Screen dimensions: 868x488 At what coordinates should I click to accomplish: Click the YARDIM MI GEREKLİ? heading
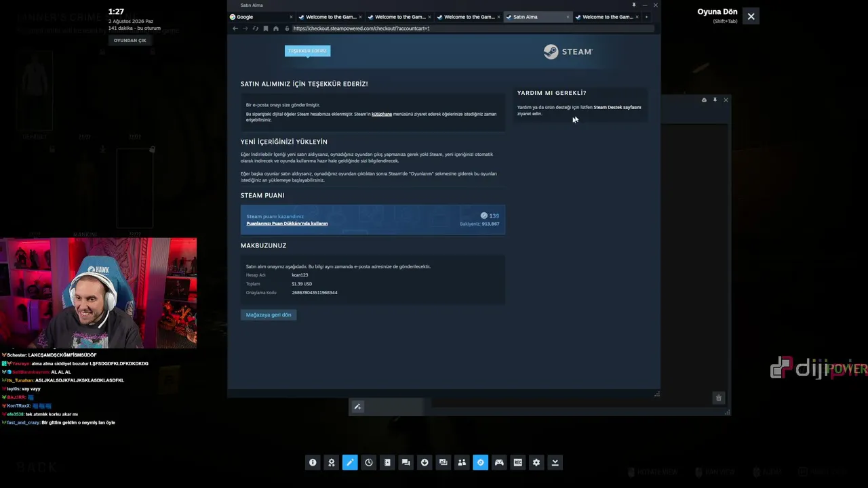coord(552,93)
